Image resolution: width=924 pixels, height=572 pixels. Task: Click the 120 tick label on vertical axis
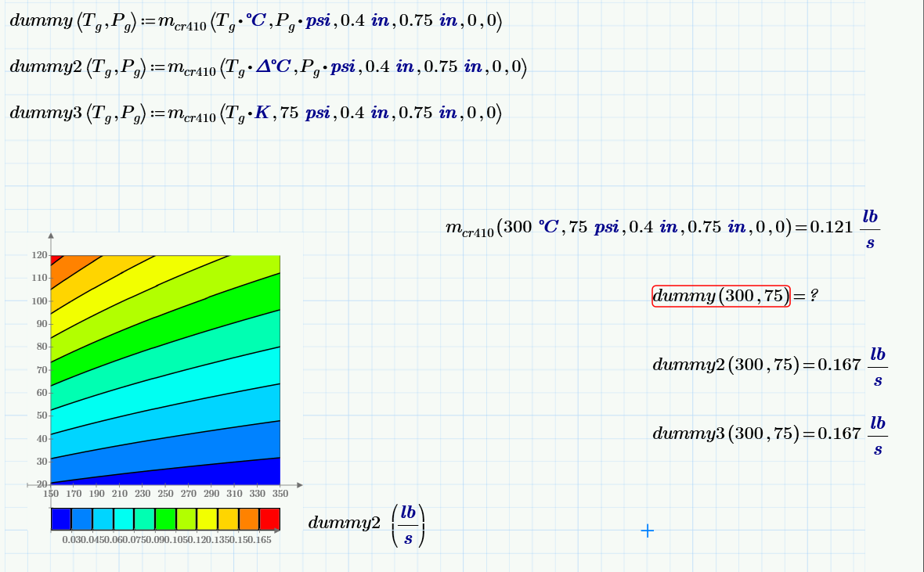coord(39,255)
